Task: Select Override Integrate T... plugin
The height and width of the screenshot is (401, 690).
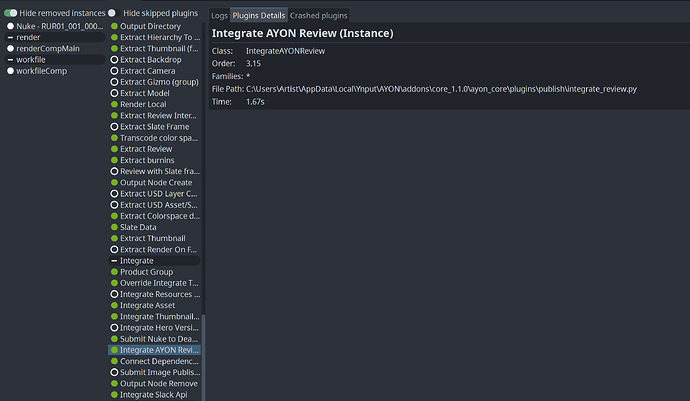Action: (x=154, y=283)
